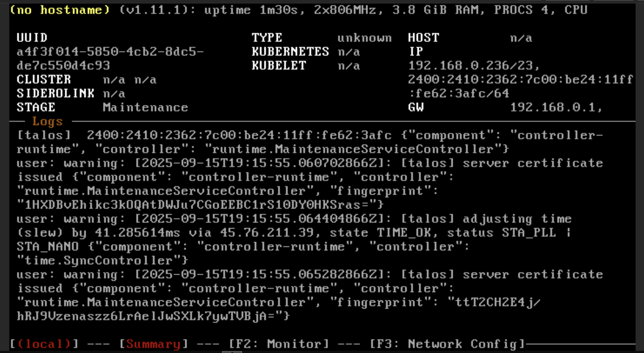Click the CLUSTER label
Screen dimensions: 644x353
(44, 79)
